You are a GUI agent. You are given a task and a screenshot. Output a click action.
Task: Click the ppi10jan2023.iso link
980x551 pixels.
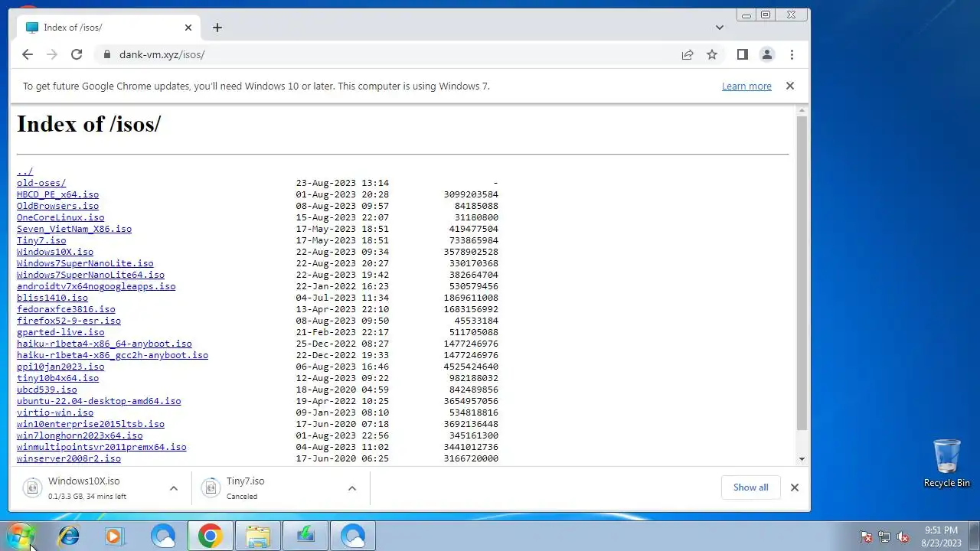[60, 367]
